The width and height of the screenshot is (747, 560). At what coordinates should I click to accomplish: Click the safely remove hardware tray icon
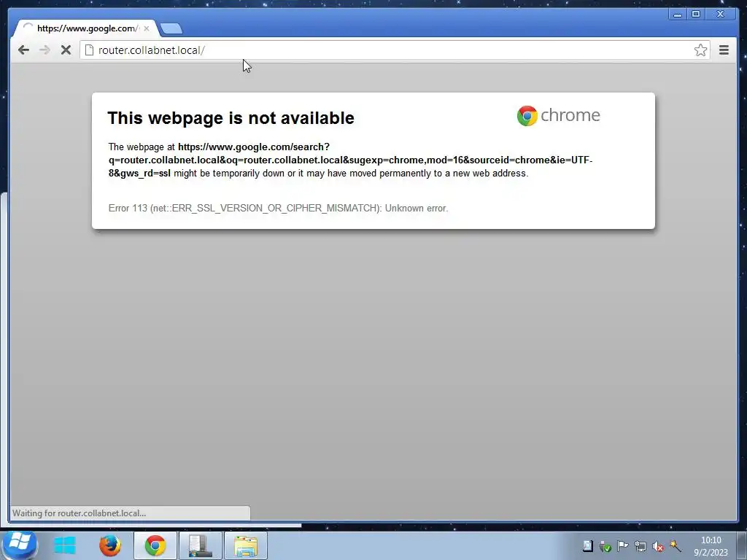[x=605, y=546]
